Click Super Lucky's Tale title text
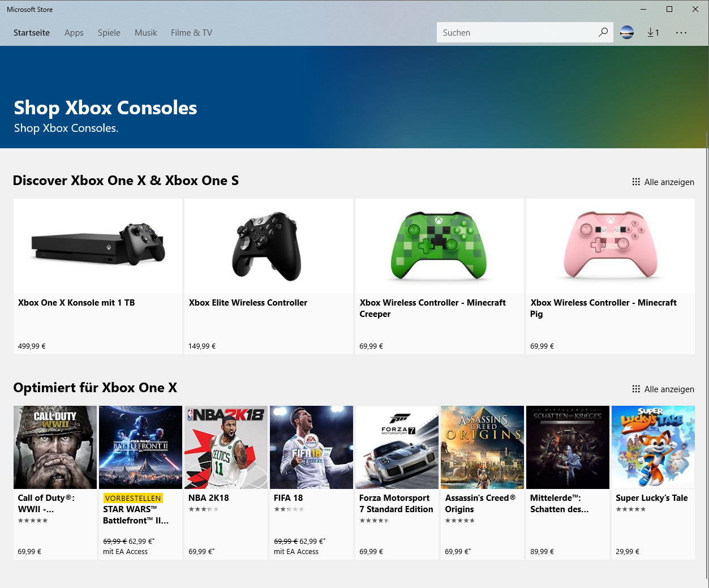 pyautogui.click(x=652, y=498)
